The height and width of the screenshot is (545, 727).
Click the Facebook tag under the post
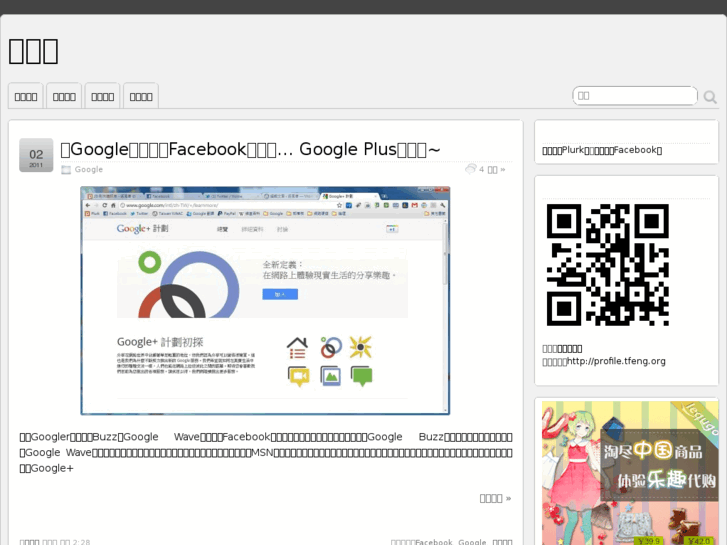(x=434, y=542)
